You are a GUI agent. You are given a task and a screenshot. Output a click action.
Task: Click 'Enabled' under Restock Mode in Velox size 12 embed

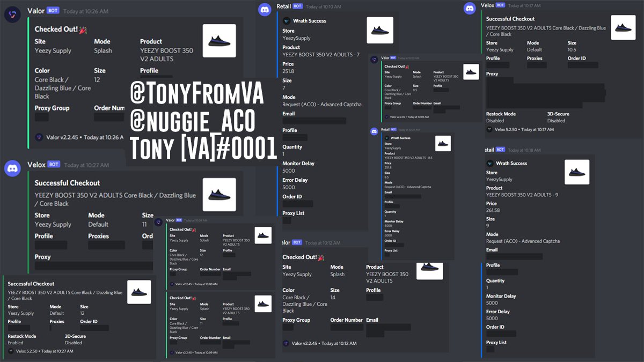coord(16,343)
